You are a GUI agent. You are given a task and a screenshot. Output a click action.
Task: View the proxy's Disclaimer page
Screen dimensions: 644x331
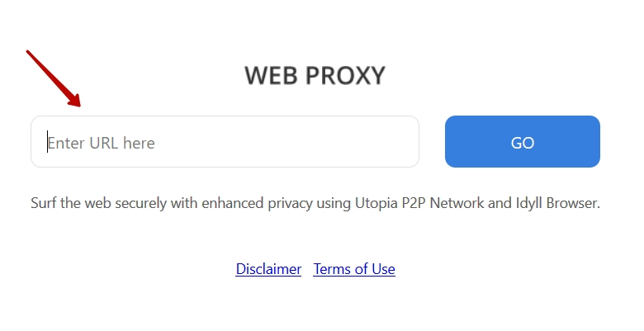[x=268, y=269]
